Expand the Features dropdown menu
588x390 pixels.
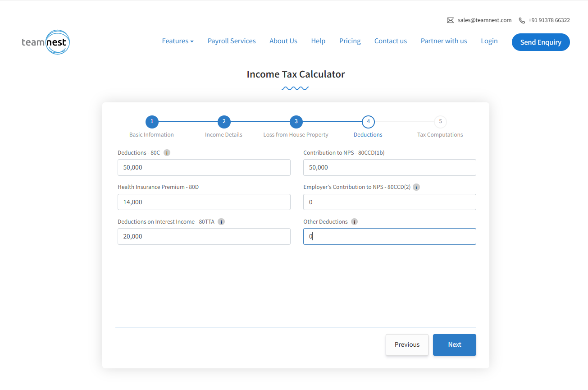[x=178, y=41]
